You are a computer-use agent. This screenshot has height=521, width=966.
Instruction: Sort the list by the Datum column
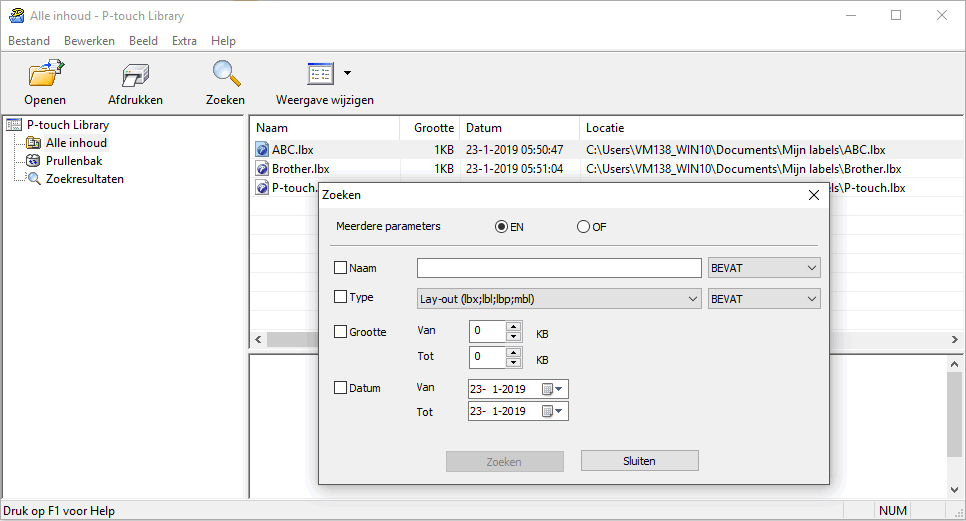click(x=520, y=127)
